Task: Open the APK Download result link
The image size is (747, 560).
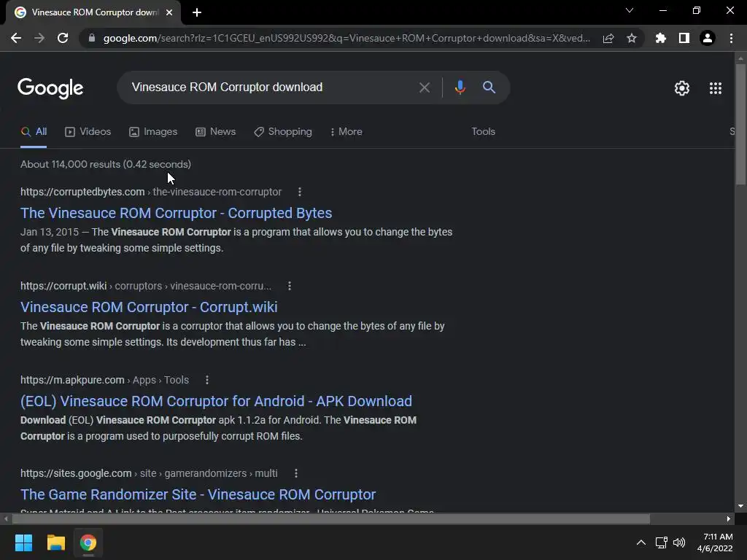Action: [x=216, y=401]
